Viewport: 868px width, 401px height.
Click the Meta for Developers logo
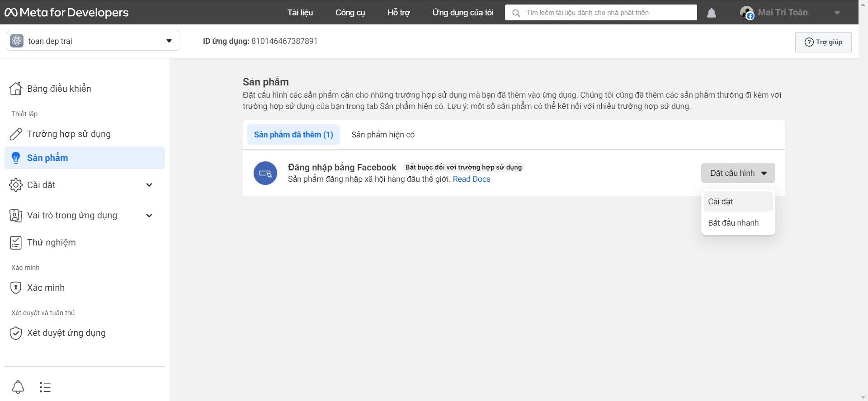click(x=66, y=13)
